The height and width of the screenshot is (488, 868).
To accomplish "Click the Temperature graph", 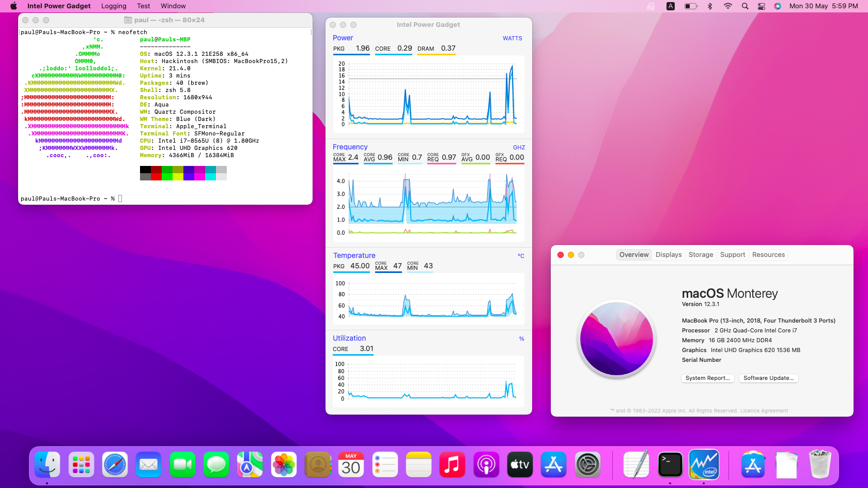I will point(429,299).
